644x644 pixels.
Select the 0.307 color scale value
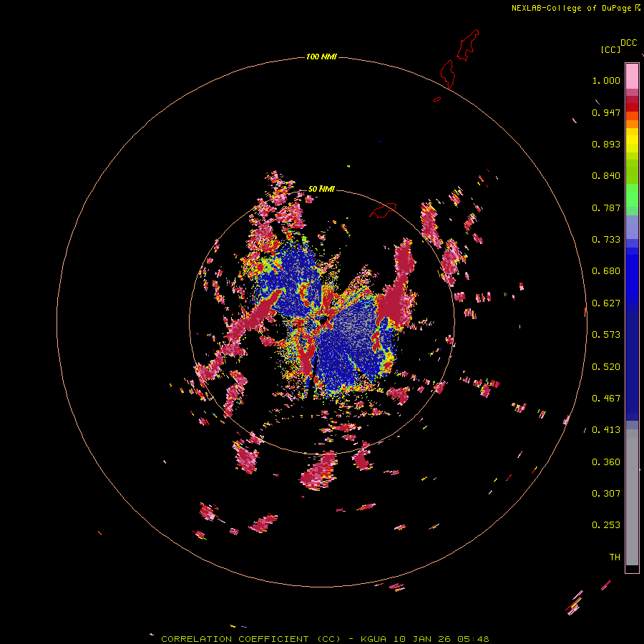pyautogui.click(x=606, y=494)
